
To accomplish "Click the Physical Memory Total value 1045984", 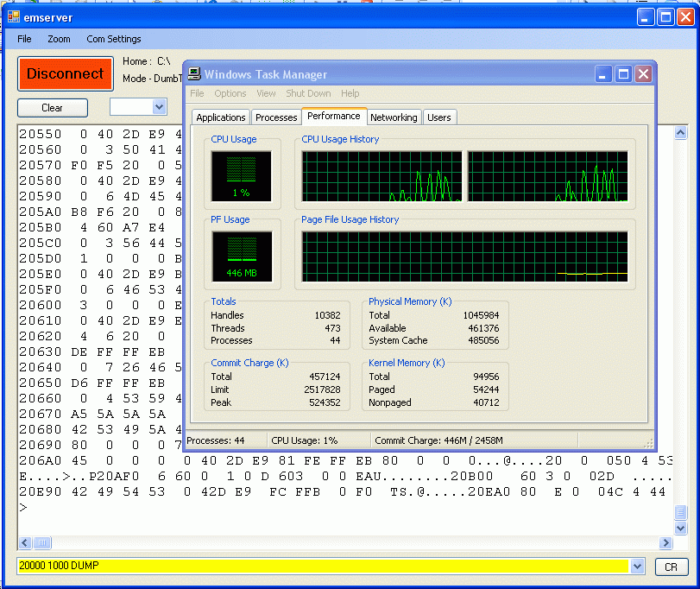I will coord(481,315).
